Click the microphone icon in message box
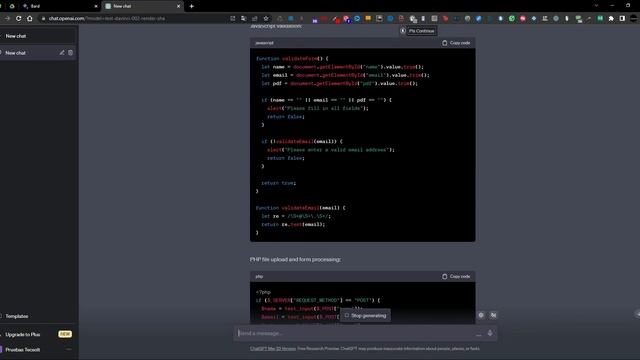 click(490, 333)
